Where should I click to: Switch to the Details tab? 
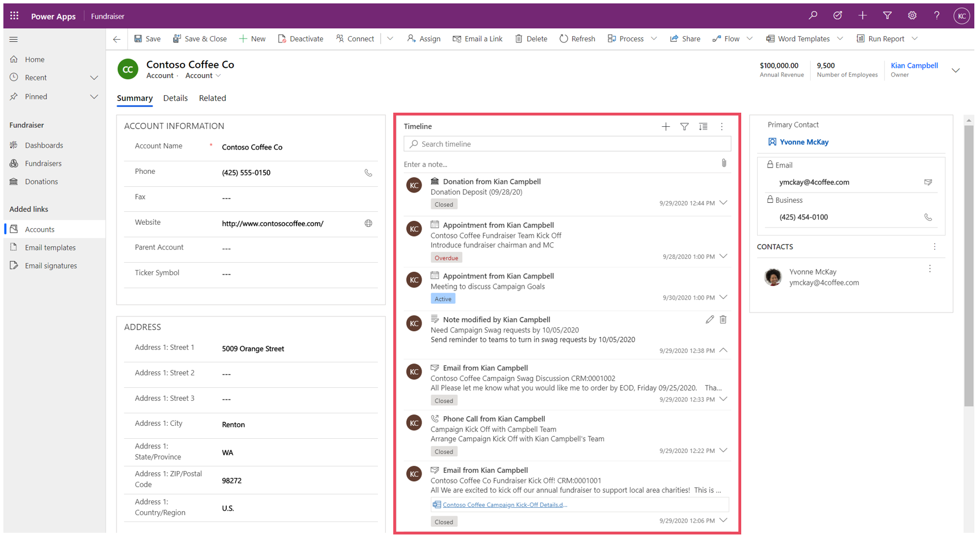click(x=175, y=98)
